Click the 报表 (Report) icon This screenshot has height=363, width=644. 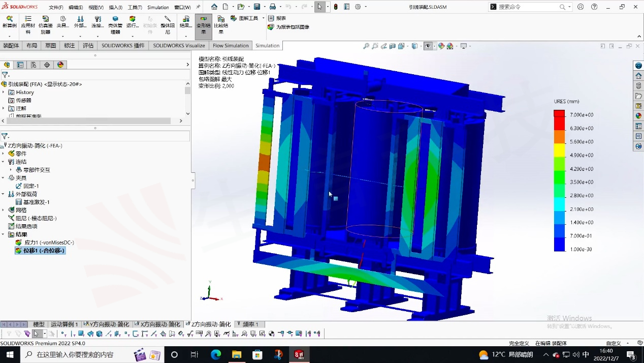tap(271, 18)
